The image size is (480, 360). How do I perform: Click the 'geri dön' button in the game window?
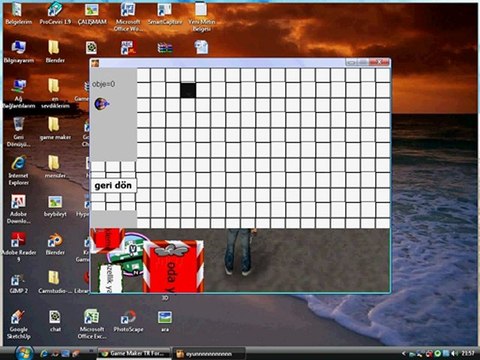[113, 185]
